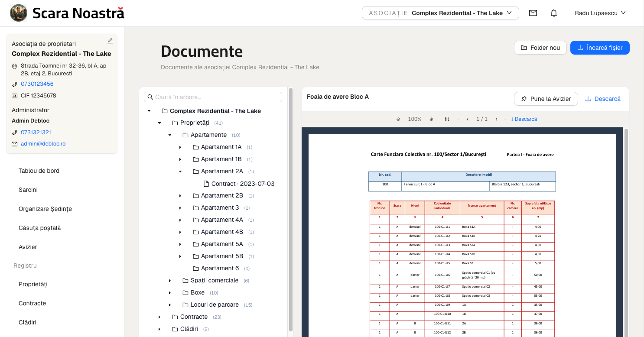Select the Apartament 5A tree item
The height and width of the screenshot is (337, 644).
point(222,244)
